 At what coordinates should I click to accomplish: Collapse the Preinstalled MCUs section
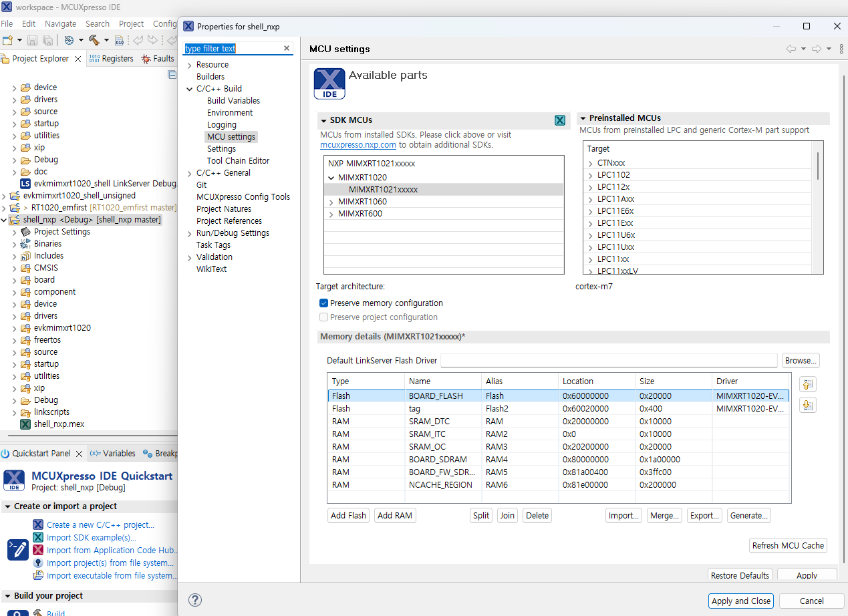(583, 118)
